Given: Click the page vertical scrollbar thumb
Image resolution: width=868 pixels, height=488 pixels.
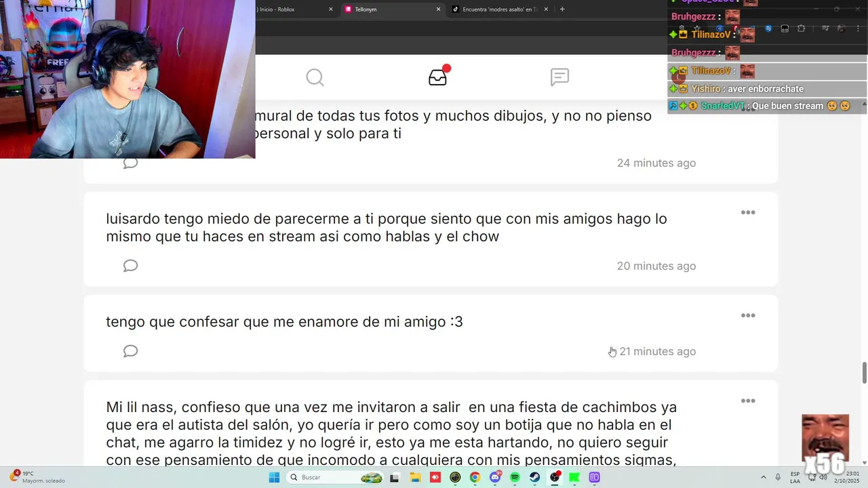Looking at the screenshot, I should [865, 372].
